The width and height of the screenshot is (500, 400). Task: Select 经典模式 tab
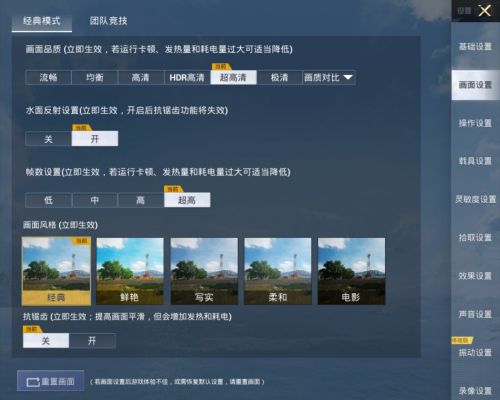click(x=42, y=21)
